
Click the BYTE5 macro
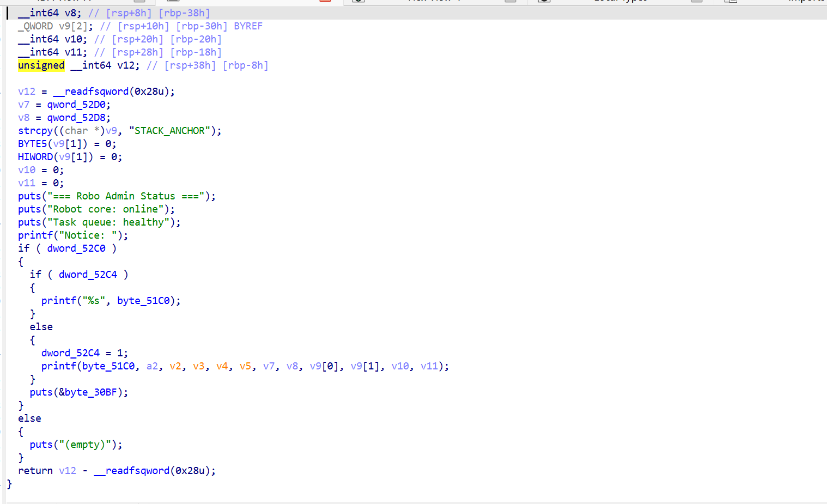33,144
